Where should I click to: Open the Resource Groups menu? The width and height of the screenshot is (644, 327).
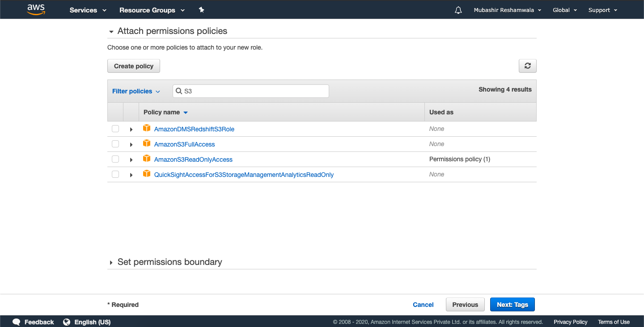(152, 10)
